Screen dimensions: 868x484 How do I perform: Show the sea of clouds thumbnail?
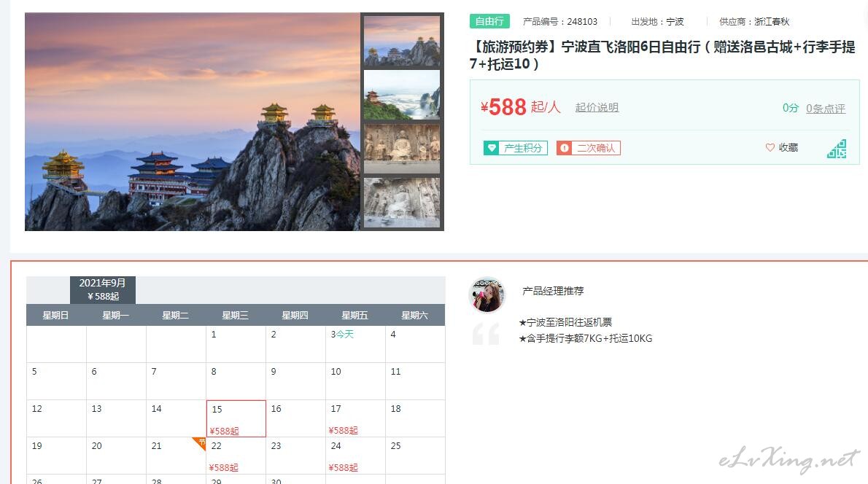click(402, 95)
